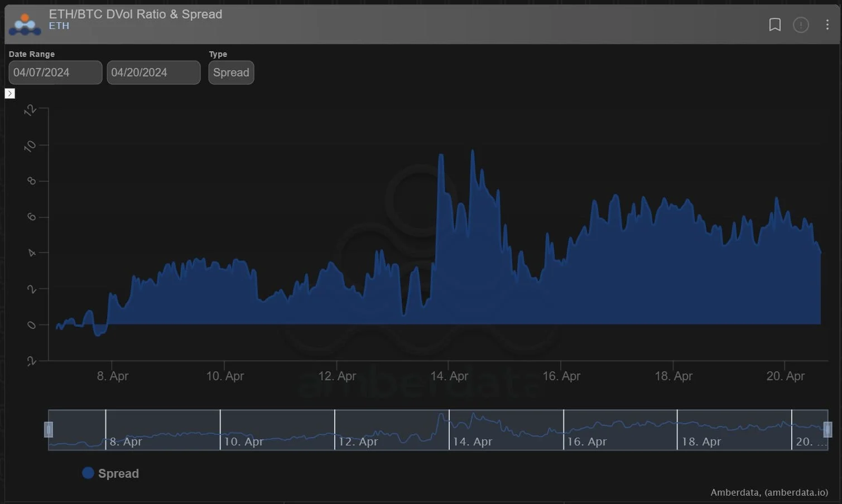Grab the right navigator range handle
Screen dimensions: 842x504
coord(827,429)
